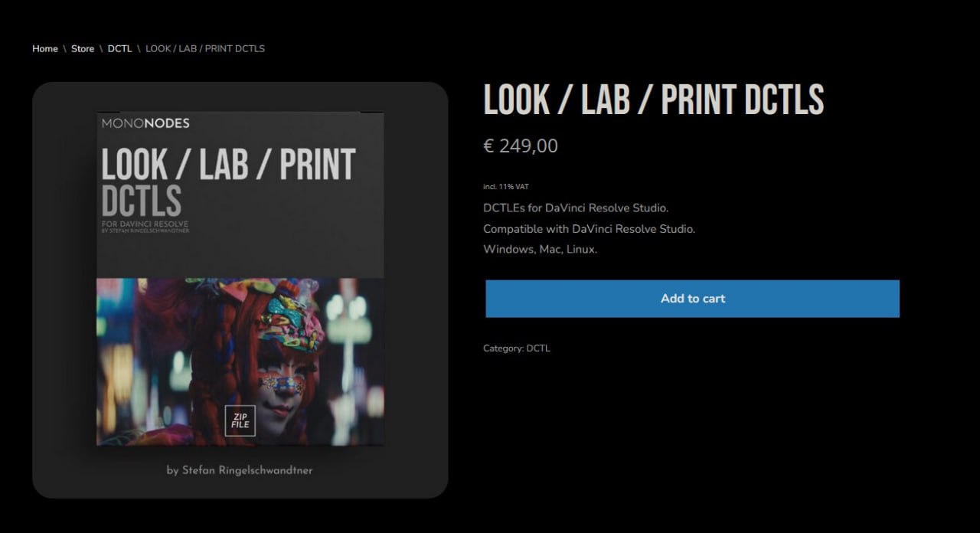Click the 'Compatible with DaVinci Resolve Studio.' line

point(589,228)
